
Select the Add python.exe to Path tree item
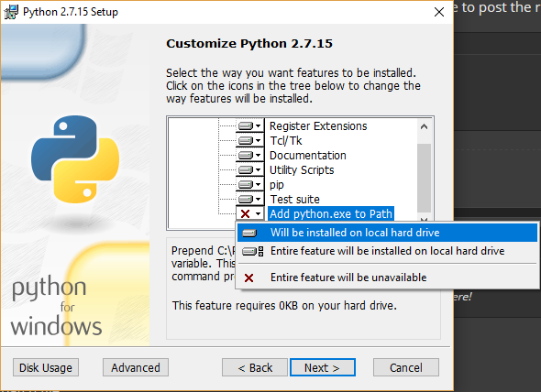(331, 213)
